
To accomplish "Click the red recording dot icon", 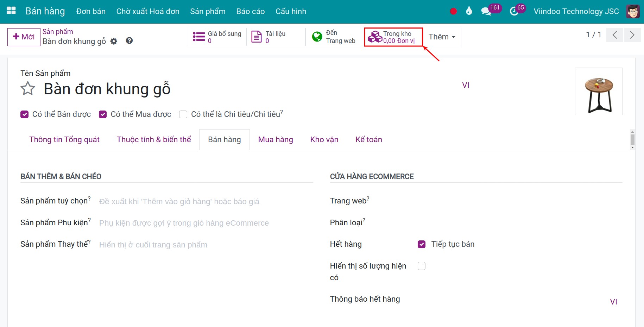I will (x=453, y=11).
